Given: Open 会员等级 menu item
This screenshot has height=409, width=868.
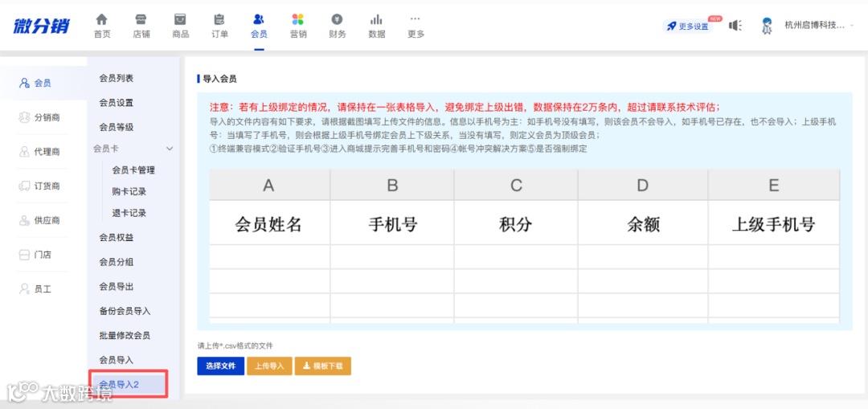Looking at the screenshot, I should pos(117,127).
